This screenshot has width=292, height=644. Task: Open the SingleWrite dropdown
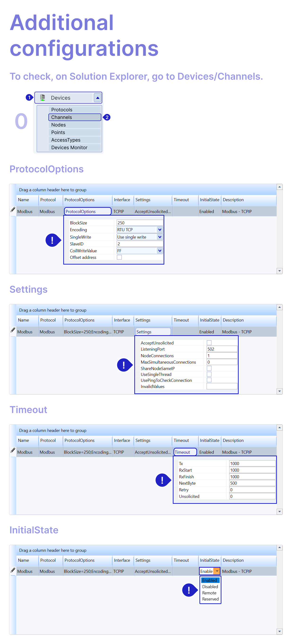click(140, 237)
